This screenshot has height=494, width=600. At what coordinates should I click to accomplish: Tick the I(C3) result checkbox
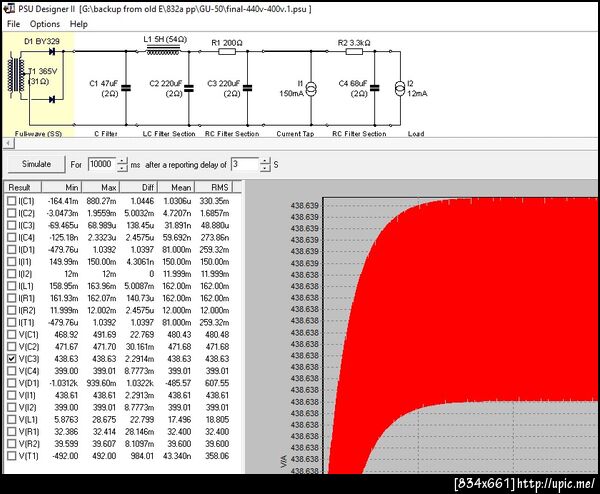(12, 225)
